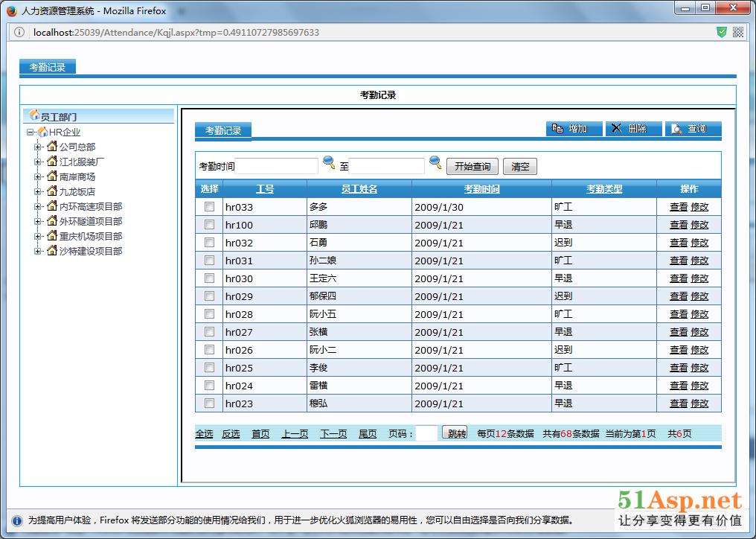This screenshot has width=756, height=539.
Task: Collapse the HR企业 root tree node
Action: [30, 132]
